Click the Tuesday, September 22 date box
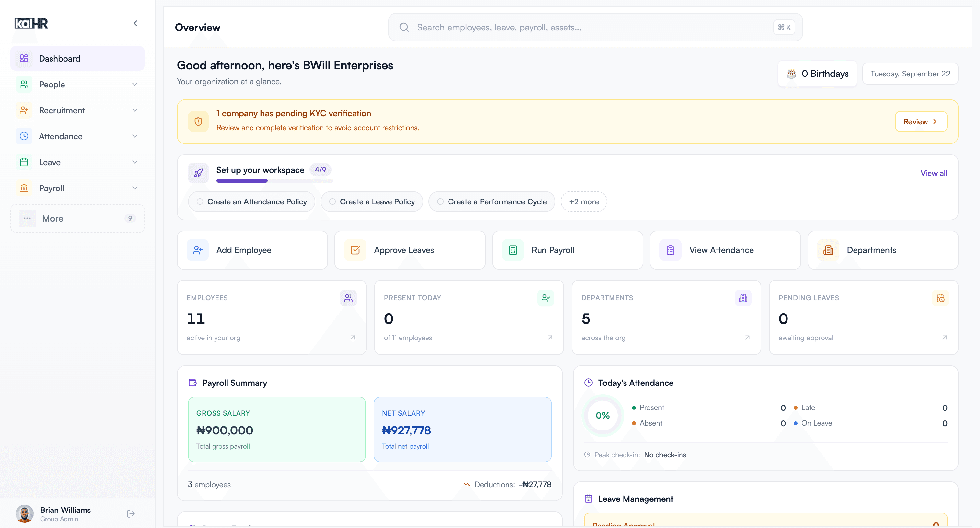The width and height of the screenshot is (980, 528). tap(910, 73)
